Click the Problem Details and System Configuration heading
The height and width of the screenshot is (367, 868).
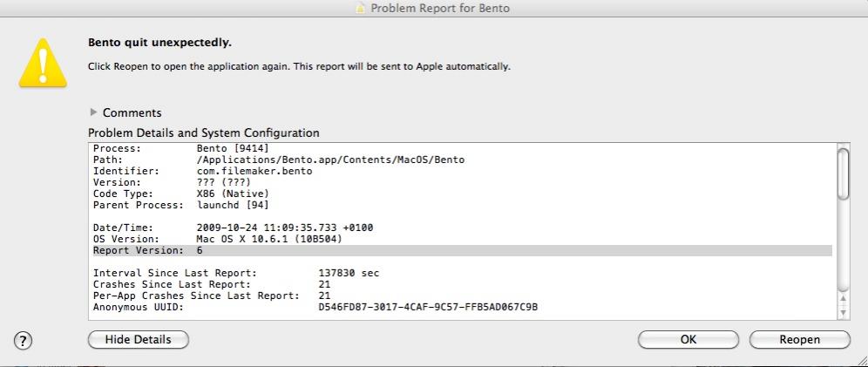pos(204,133)
